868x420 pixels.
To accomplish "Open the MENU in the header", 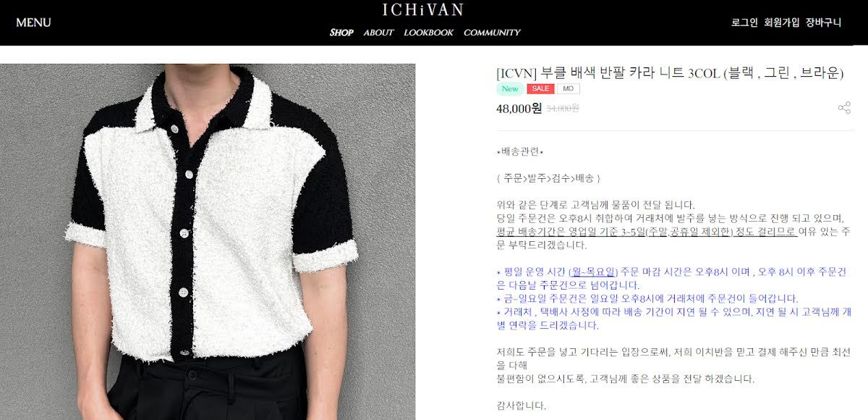I will 33,22.
